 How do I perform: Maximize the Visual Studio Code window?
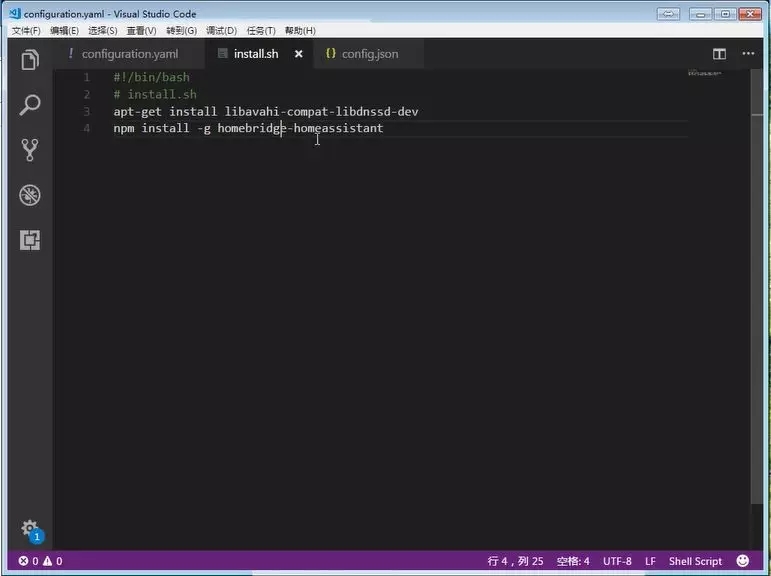point(725,14)
